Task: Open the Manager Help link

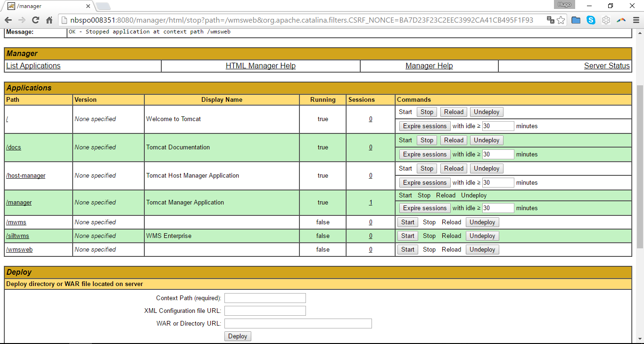Action: tap(429, 66)
